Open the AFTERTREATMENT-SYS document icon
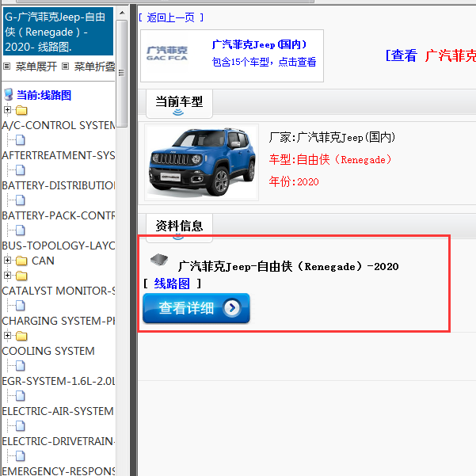 [21, 140]
